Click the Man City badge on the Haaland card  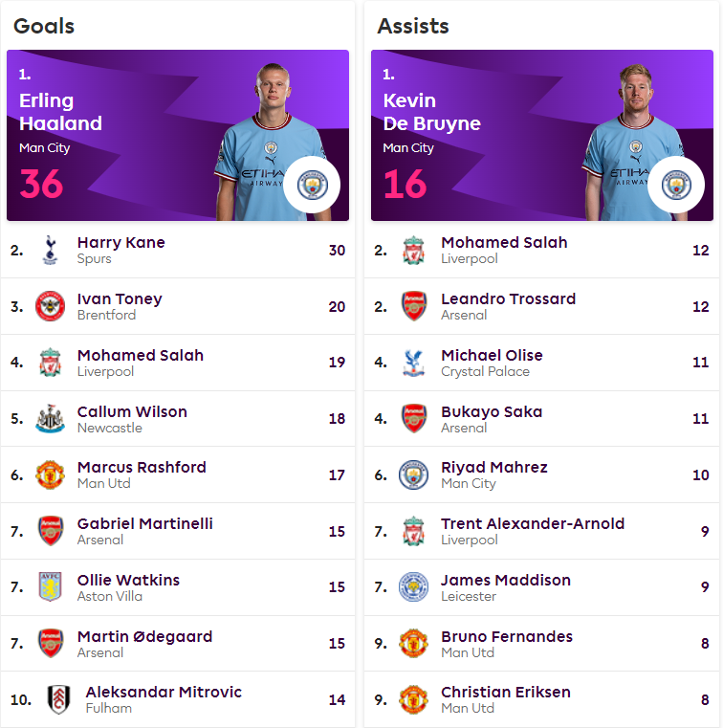click(312, 185)
